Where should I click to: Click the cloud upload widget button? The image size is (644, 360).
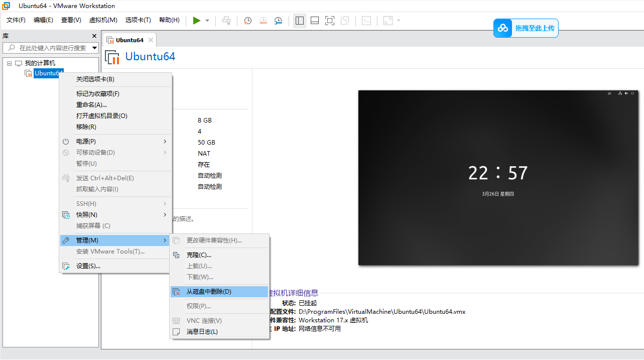coord(526,28)
